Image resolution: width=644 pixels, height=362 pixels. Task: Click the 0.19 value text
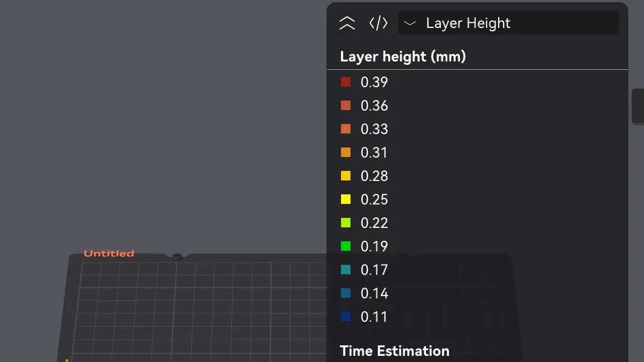[x=374, y=246]
